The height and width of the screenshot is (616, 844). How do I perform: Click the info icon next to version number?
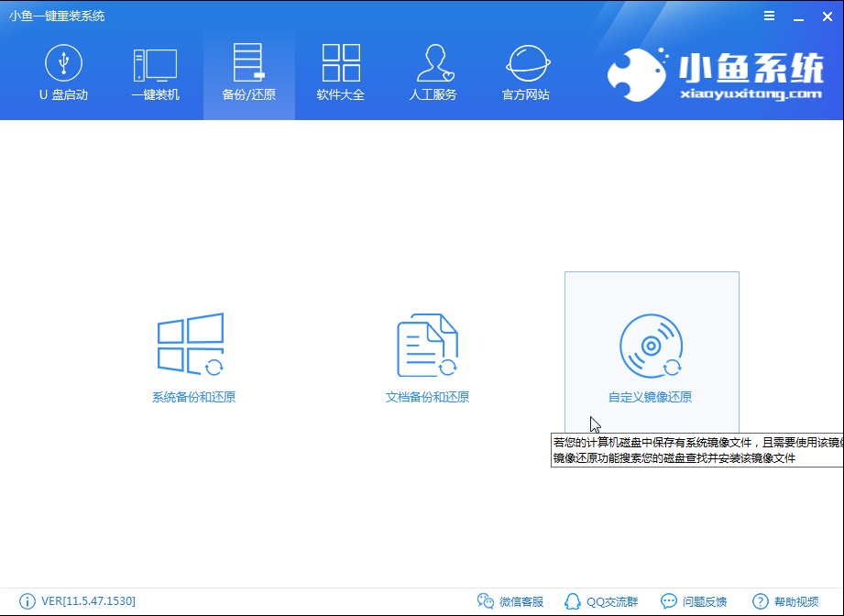click(x=27, y=600)
